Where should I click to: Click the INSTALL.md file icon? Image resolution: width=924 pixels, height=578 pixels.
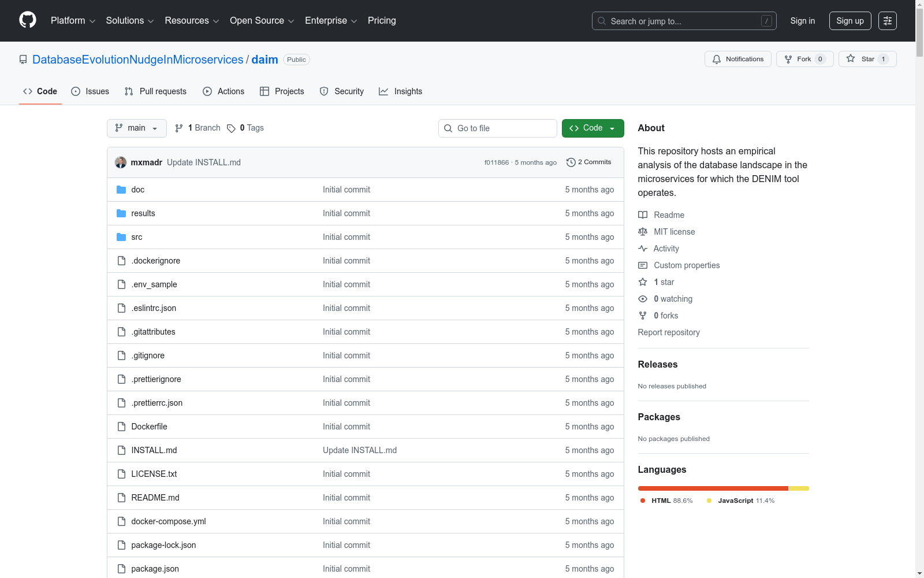121,450
